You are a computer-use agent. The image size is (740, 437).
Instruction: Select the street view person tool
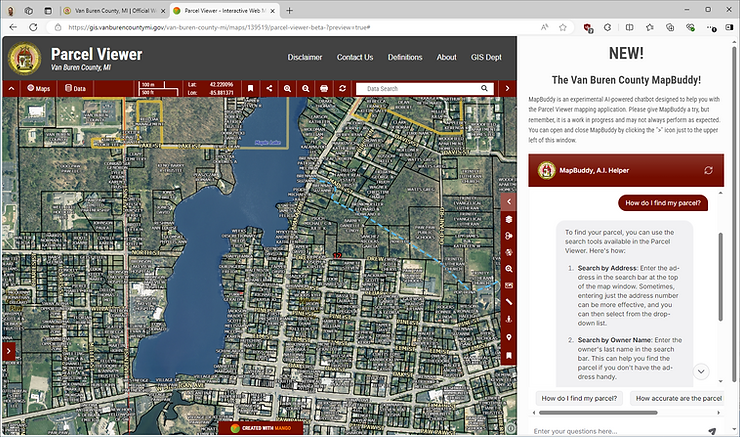tap(509, 319)
